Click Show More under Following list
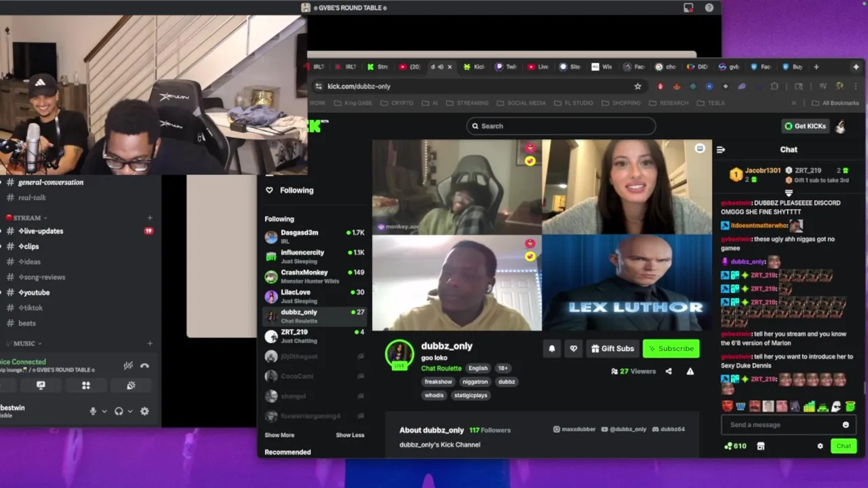The image size is (868, 488). (x=279, y=435)
